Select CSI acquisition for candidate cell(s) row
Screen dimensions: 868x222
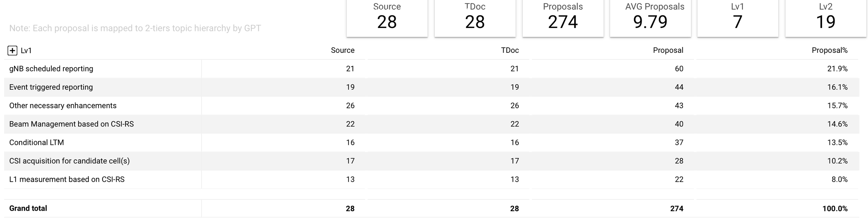click(x=431, y=161)
